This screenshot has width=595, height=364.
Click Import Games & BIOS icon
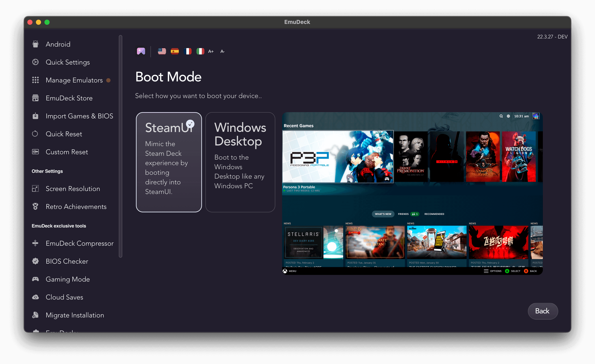[x=36, y=116]
